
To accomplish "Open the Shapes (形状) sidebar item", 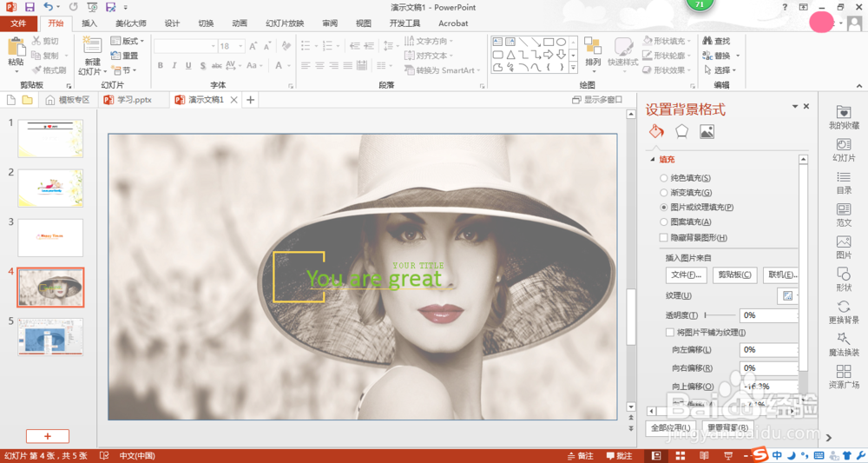I will [844, 280].
